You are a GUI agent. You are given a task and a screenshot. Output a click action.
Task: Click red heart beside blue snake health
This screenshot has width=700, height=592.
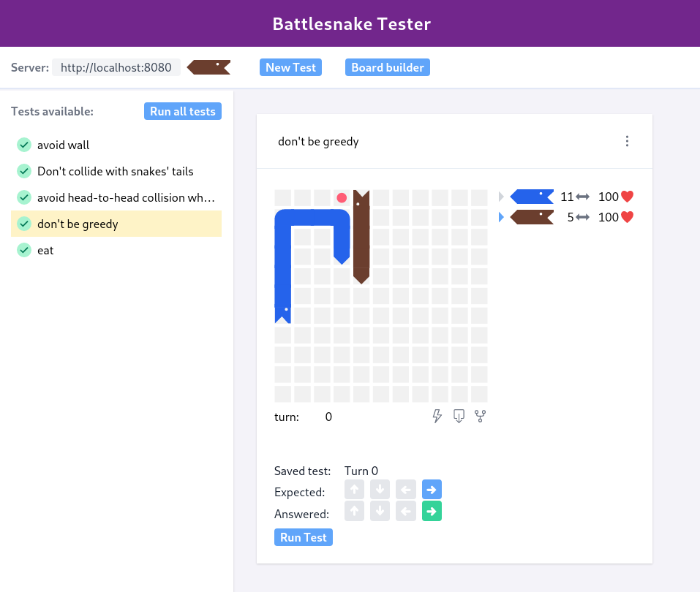tap(628, 197)
